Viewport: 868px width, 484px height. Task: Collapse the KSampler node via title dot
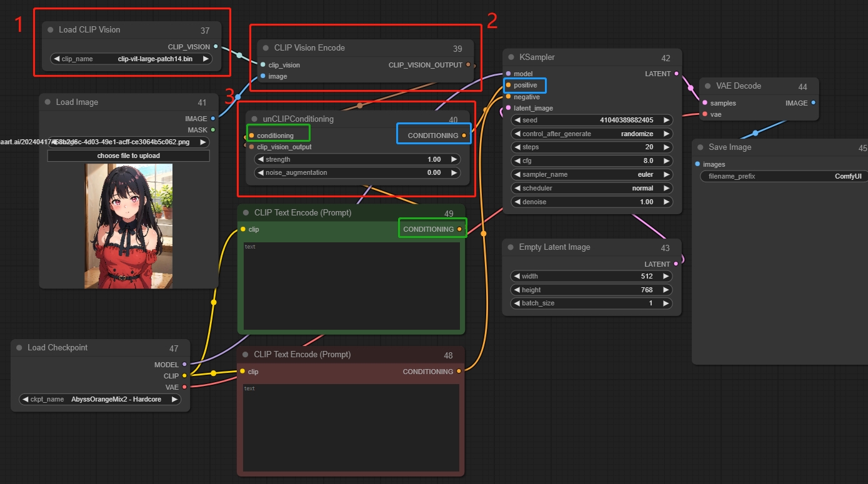click(x=511, y=57)
